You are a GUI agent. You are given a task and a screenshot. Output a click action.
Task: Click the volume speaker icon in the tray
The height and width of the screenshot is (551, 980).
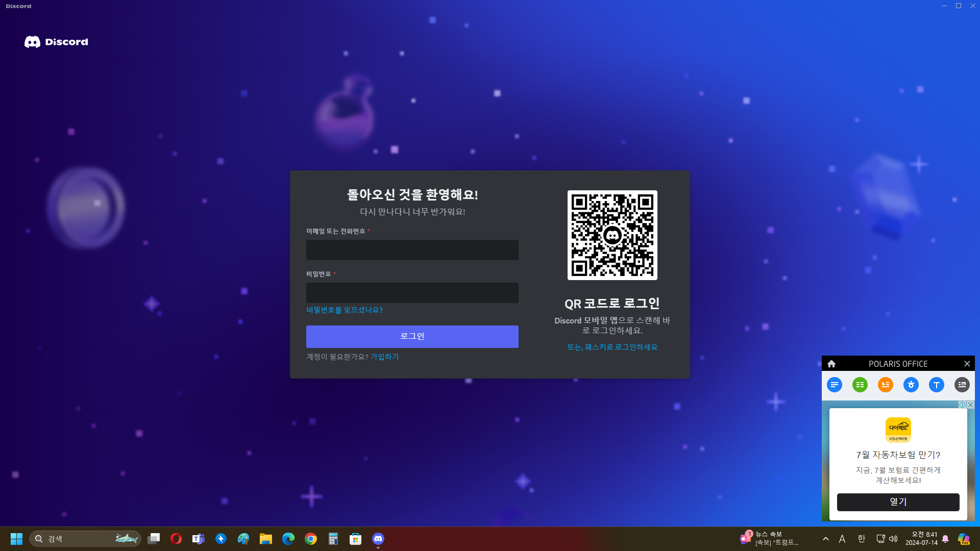893,539
